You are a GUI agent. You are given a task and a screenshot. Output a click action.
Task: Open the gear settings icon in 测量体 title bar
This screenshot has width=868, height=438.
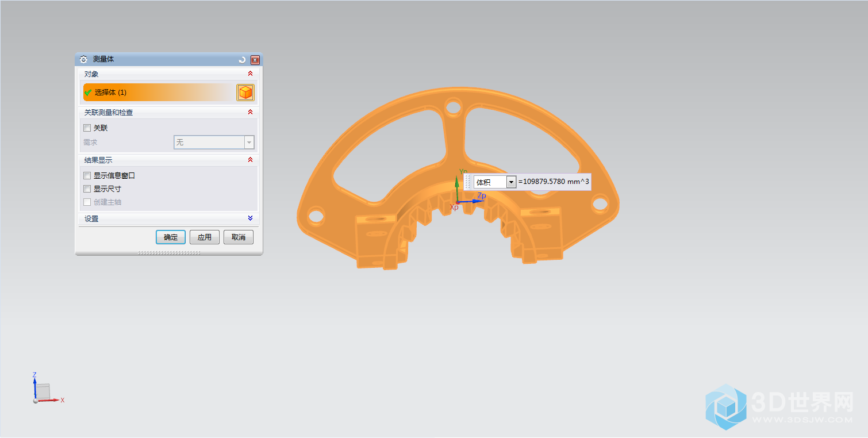click(x=83, y=59)
